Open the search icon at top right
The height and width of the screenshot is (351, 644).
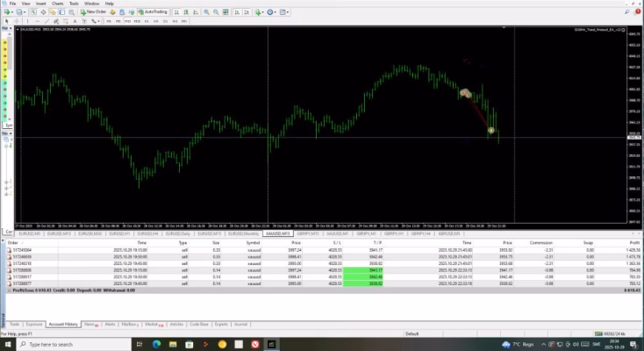(x=627, y=12)
